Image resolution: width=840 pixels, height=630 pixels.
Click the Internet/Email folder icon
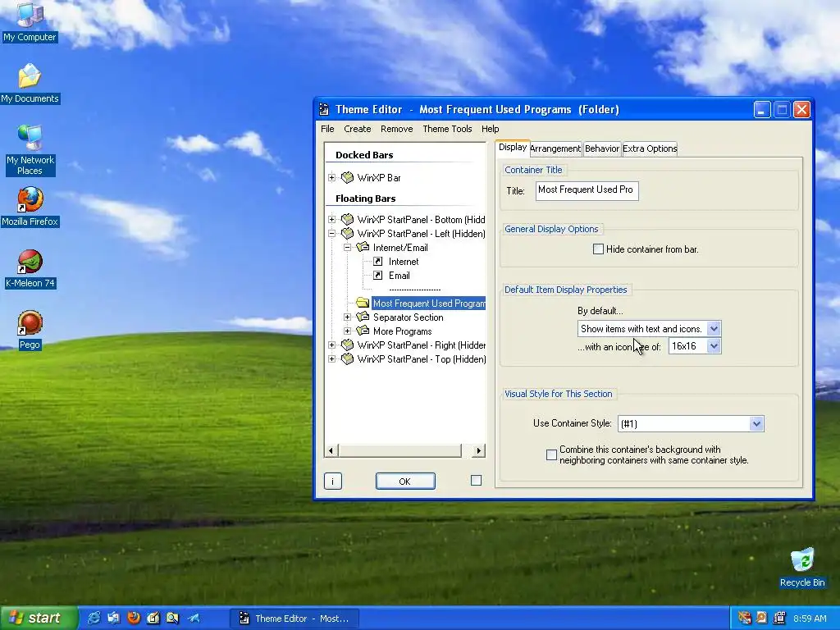[363, 247]
